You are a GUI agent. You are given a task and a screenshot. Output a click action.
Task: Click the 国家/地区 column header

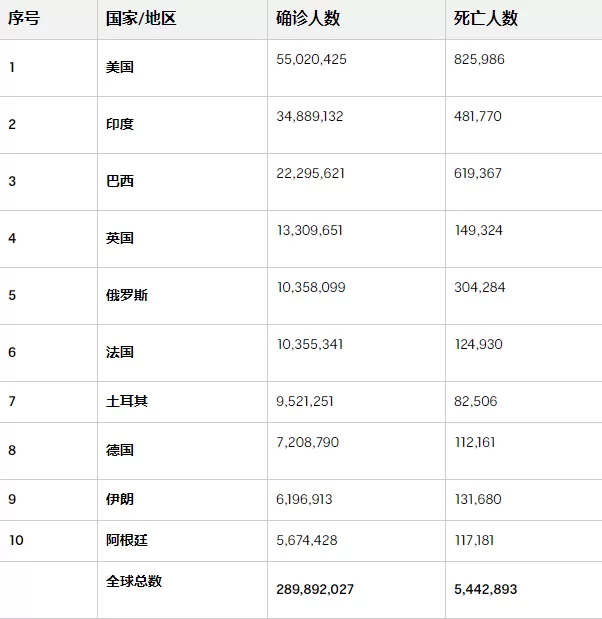click(x=141, y=18)
